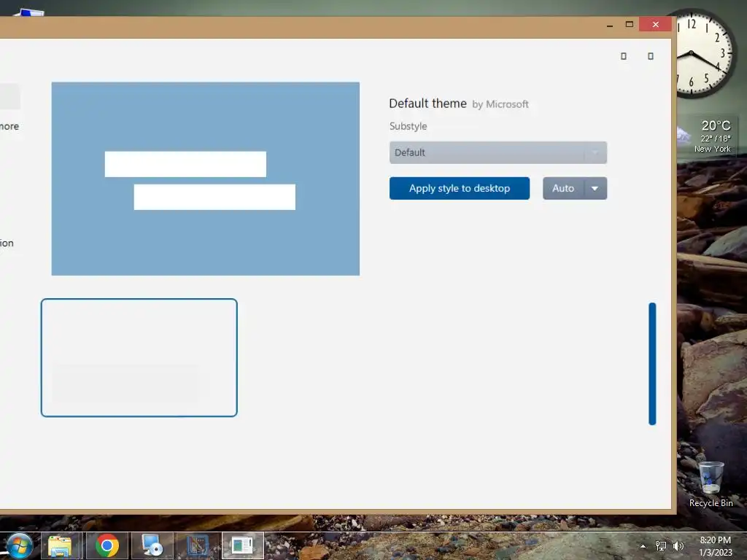Viewport: 747px width, 560px height.
Task: Select the large blue theme preview image
Action: tap(205, 179)
